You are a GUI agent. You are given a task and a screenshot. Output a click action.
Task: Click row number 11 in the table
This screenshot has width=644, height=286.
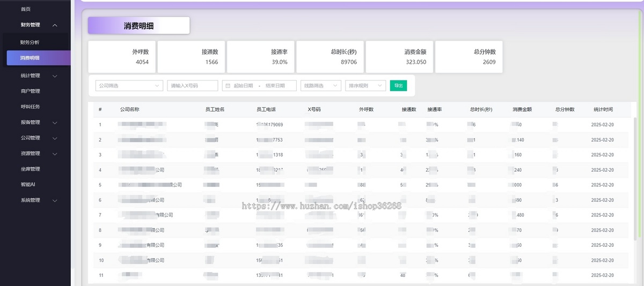coord(101,275)
